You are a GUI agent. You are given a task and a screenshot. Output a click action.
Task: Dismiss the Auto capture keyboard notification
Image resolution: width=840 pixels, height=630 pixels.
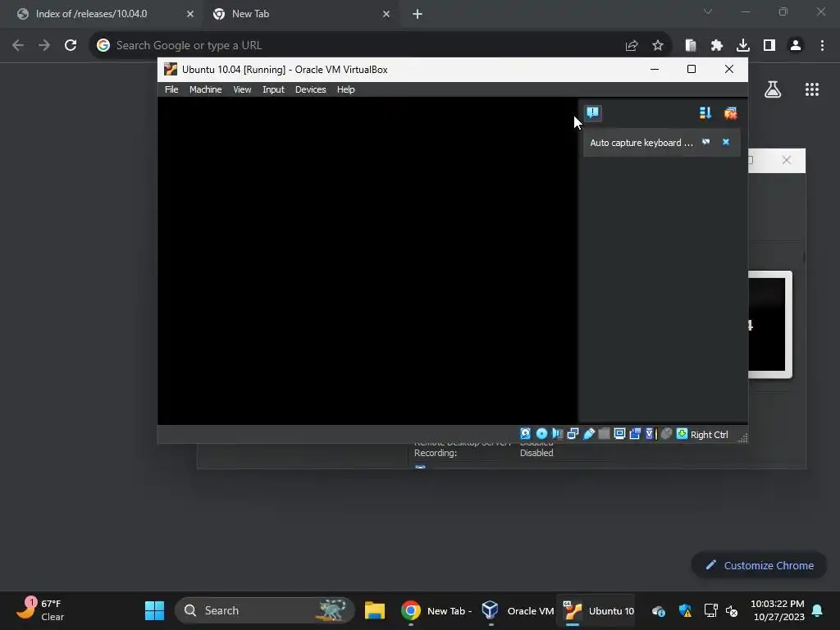[726, 142]
